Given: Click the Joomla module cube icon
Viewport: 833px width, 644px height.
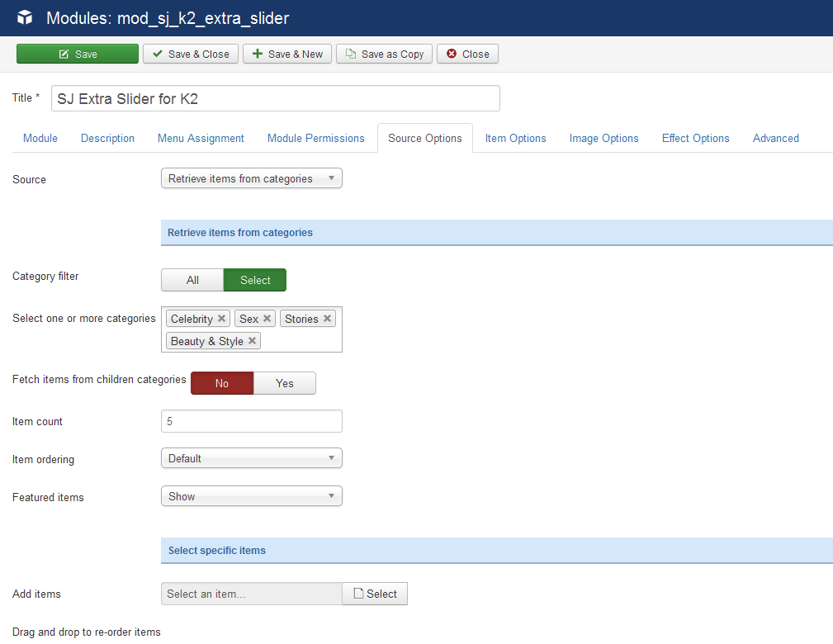Looking at the screenshot, I should pyautogui.click(x=25, y=18).
